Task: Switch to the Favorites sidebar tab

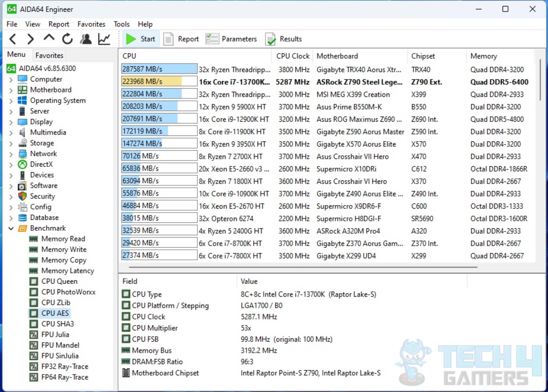Action: coord(49,55)
